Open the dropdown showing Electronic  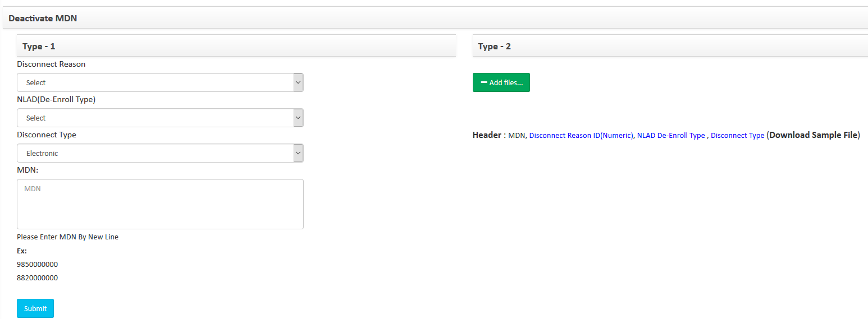pos(160,153)
